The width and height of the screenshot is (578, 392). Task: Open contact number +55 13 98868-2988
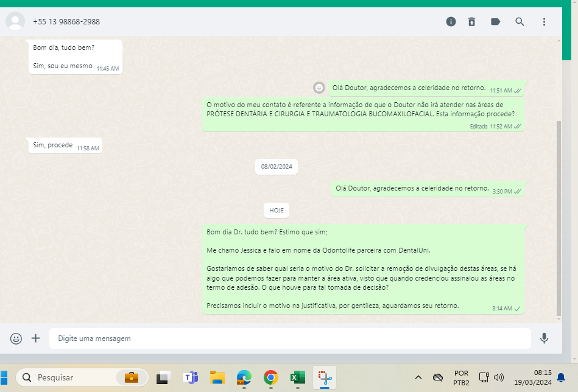click(66, 22)
